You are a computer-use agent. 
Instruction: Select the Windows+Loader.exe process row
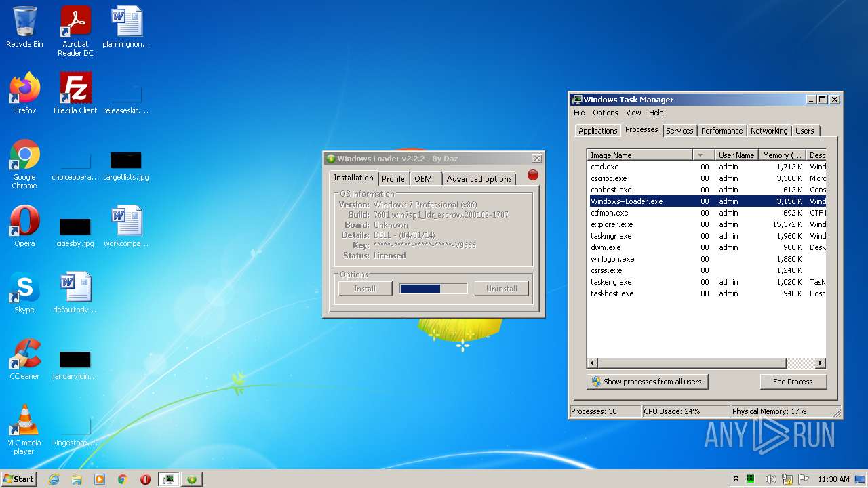(707, 201)
